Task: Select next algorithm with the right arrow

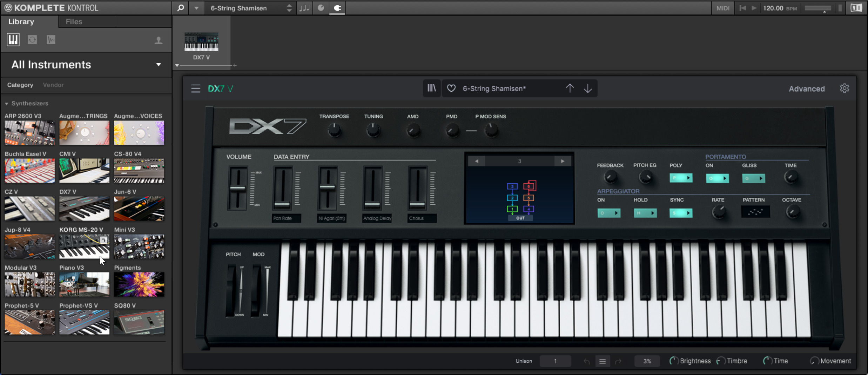Action: pyautogui.click(x=563, y=161)
